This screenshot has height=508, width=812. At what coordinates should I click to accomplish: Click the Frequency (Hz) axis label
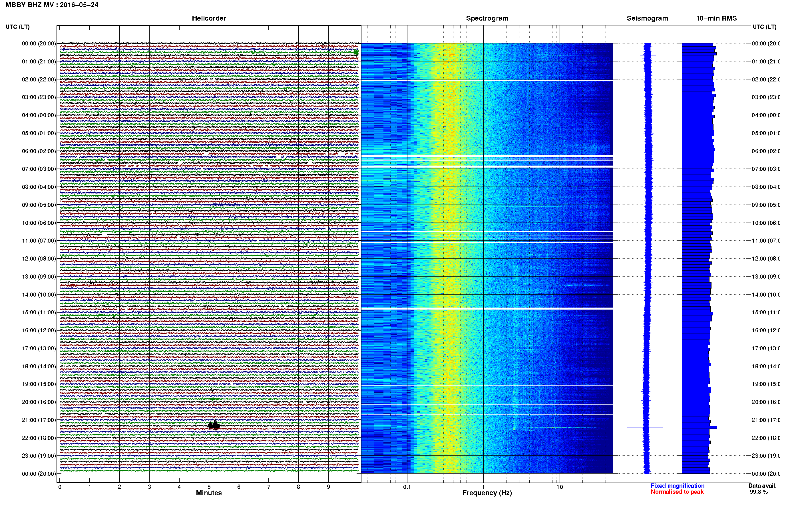487,493
